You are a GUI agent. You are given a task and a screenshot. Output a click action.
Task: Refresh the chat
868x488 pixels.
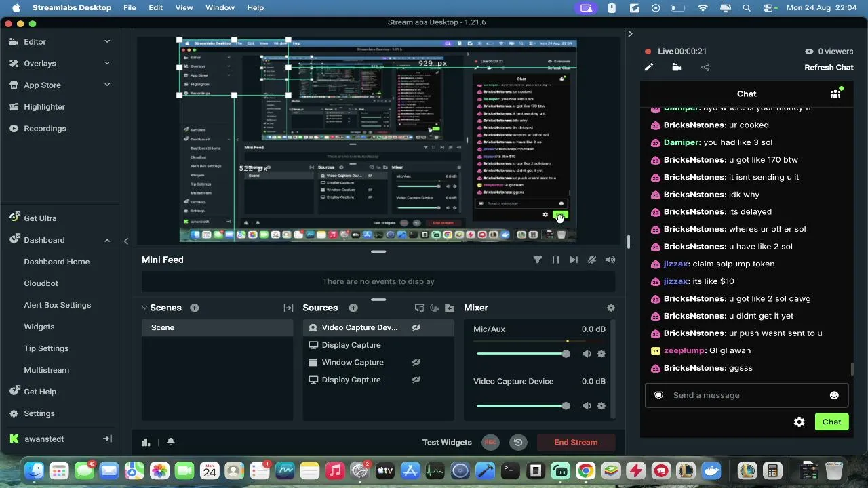pyautogui.click(x=829, y=67)
